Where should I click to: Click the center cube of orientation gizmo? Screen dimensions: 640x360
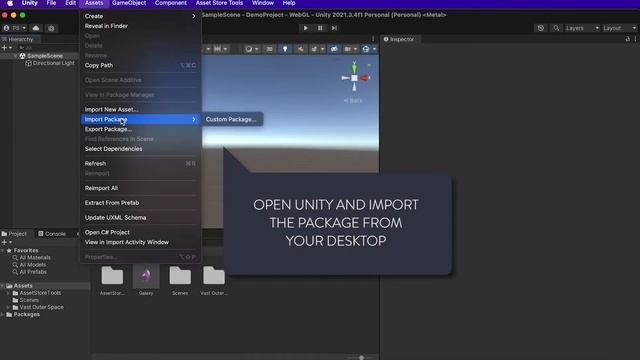354,78
